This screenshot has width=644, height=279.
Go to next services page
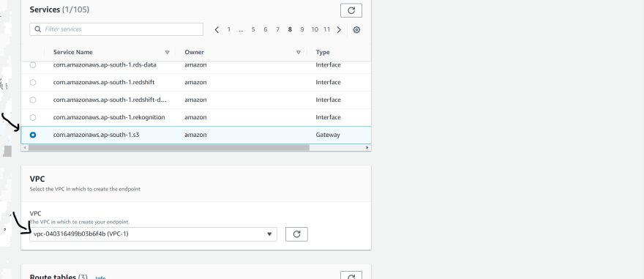tap(339, 29)
